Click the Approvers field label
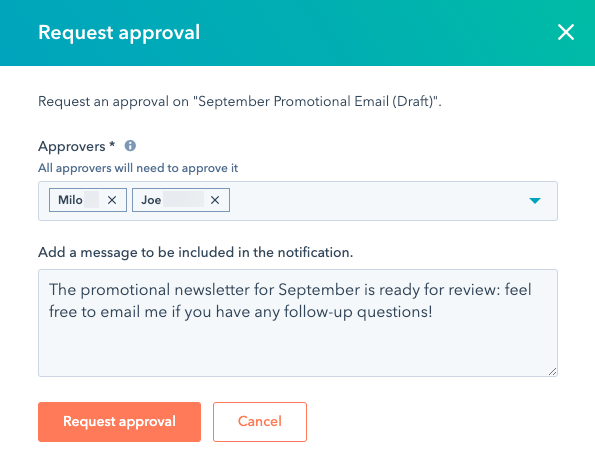 coord(72,147)
